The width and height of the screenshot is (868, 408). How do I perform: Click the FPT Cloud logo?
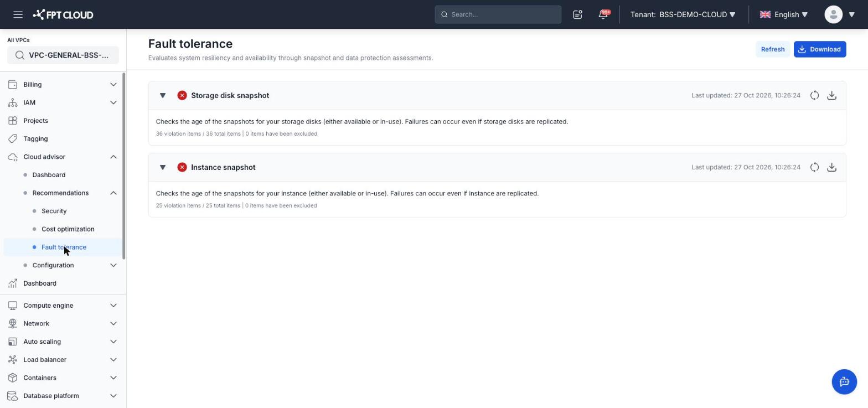[63, 14]
